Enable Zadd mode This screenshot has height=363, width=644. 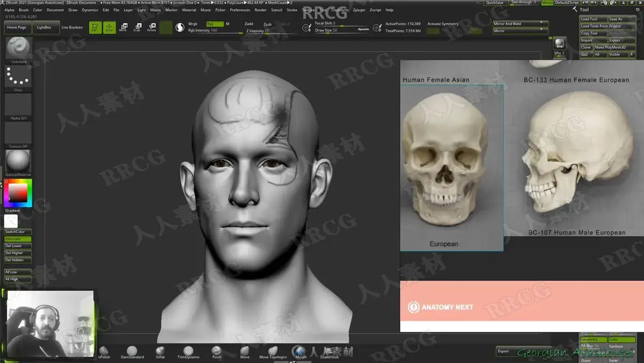click(x=248, y=24)
